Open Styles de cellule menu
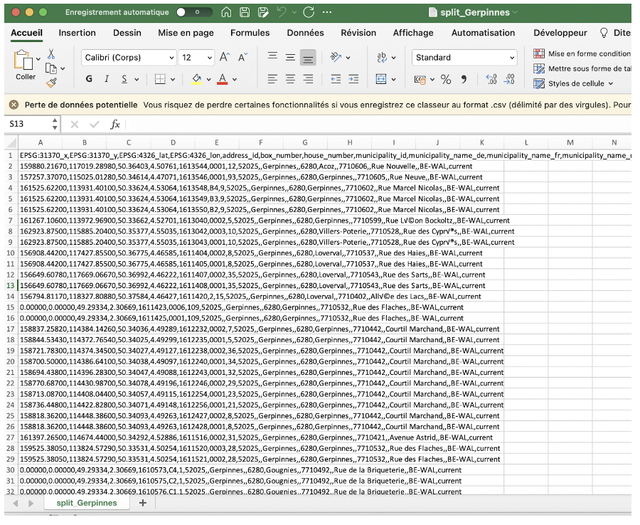This screenshot has width=640, height=525. tap(573, 84)
